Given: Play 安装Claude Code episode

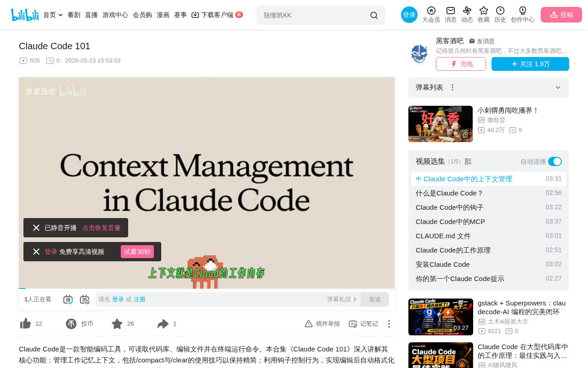Looking at the screenshot, I should click(x=489, y=264).
